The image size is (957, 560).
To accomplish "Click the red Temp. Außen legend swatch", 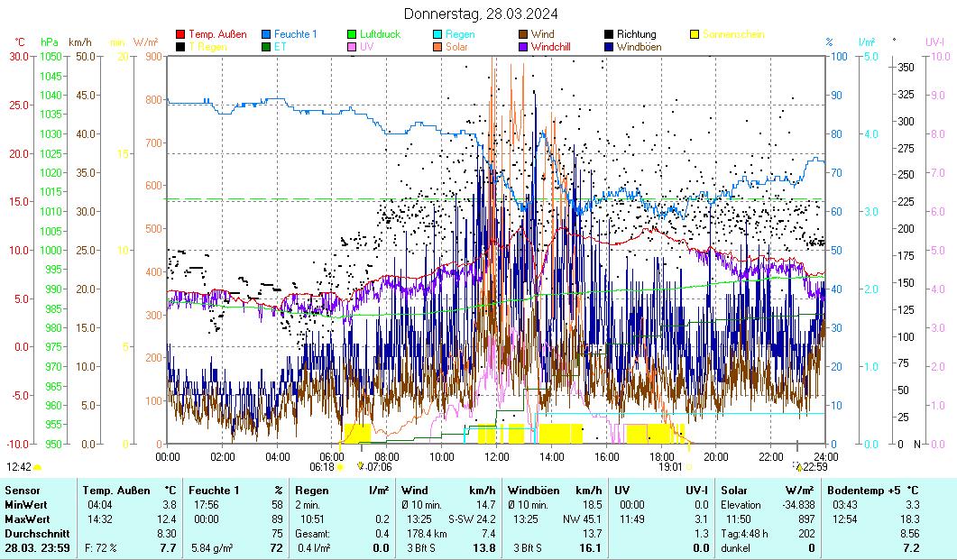I will click(x=181, y=34).
